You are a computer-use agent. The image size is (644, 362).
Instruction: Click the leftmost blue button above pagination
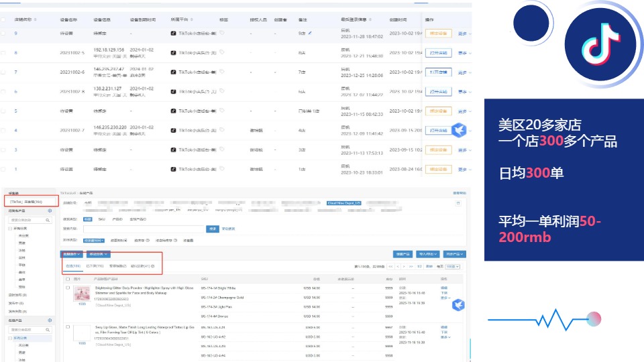click(402, 254)
